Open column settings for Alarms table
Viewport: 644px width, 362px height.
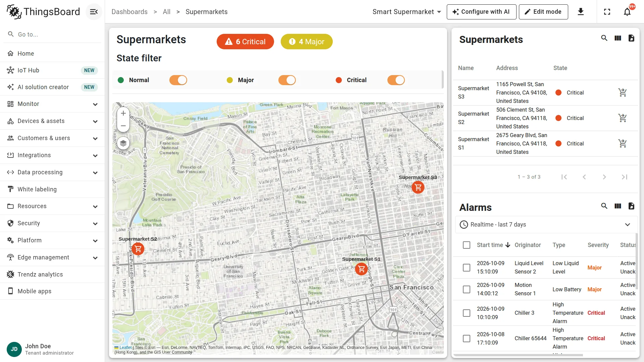click(x=618, y=206)
